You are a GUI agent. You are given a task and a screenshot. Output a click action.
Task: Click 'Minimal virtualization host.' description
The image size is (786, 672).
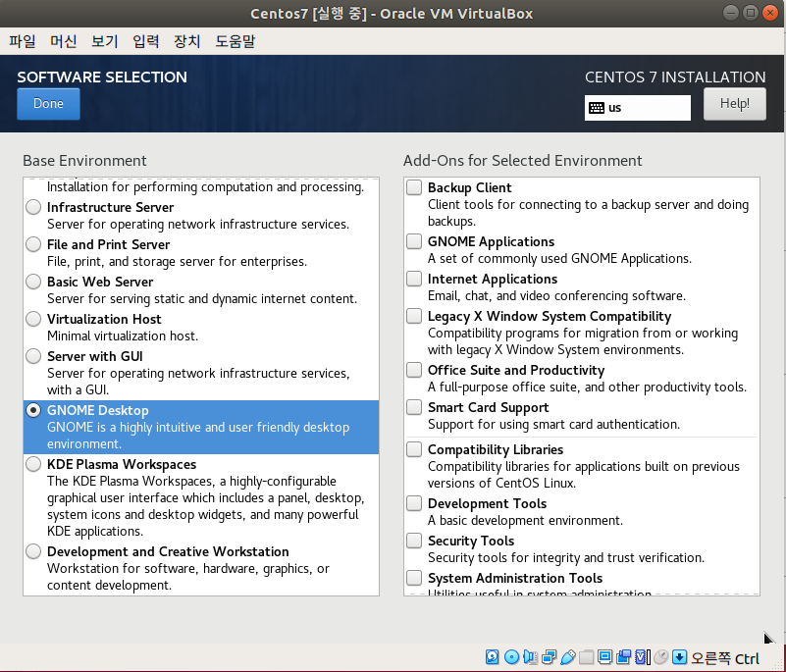[123, 336]
